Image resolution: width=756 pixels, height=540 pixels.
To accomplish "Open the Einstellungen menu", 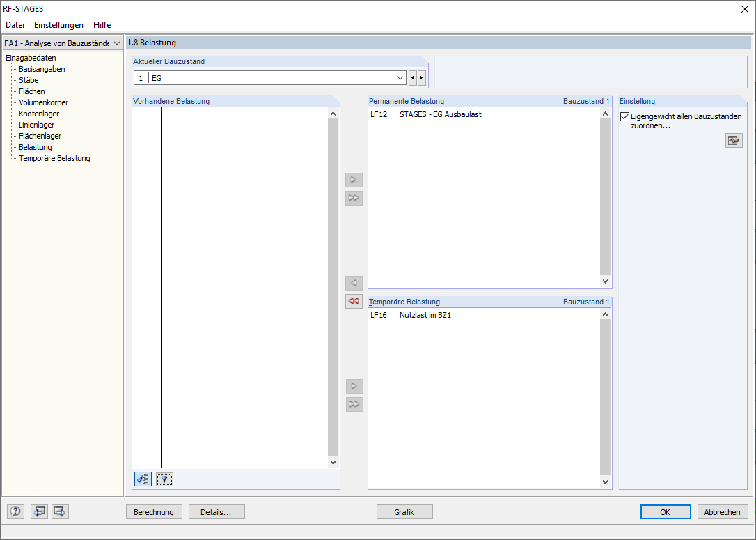I will [x=58, y=24].
